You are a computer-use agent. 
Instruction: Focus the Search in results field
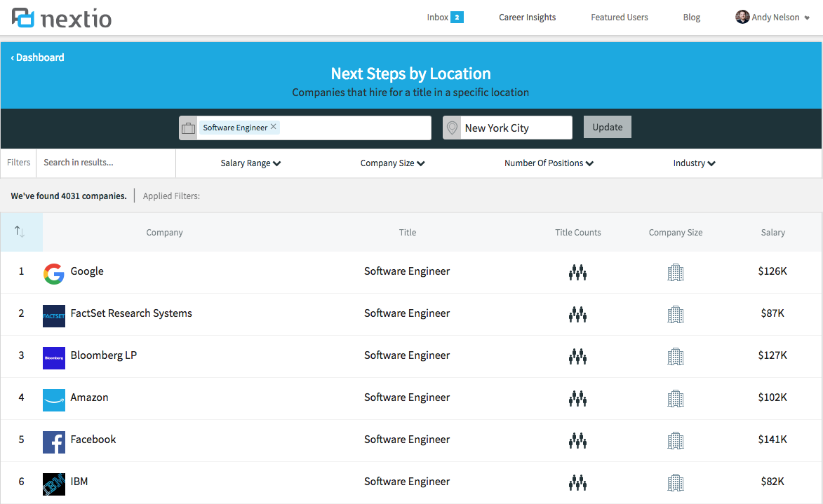[105, 163]
